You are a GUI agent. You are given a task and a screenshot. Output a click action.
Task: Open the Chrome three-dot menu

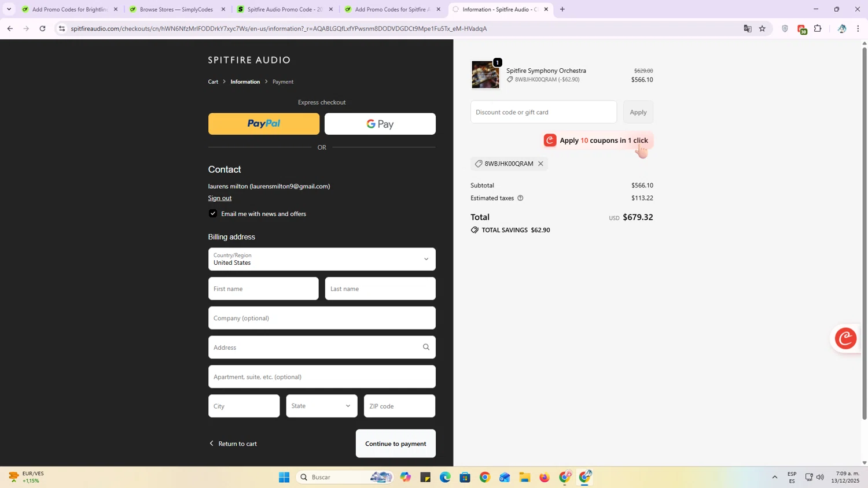(x=858, y=28)
